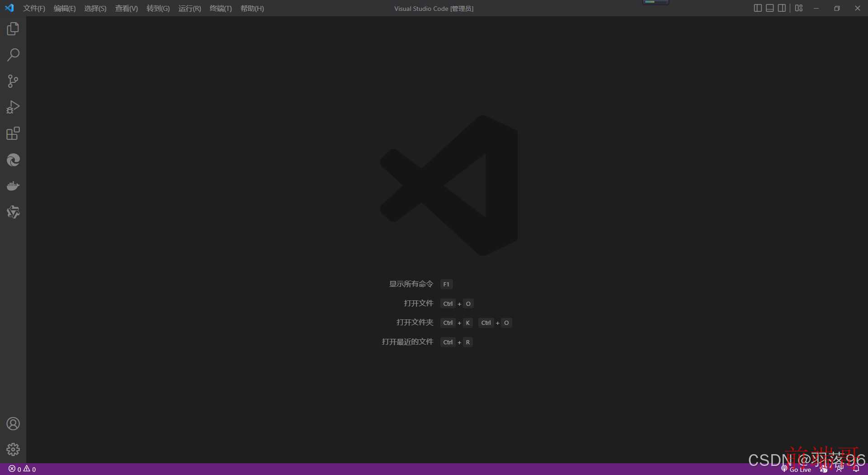Open the Explorer view in activity bar
The height and width of the screenshot is (475, 868).
coord(13,29)
